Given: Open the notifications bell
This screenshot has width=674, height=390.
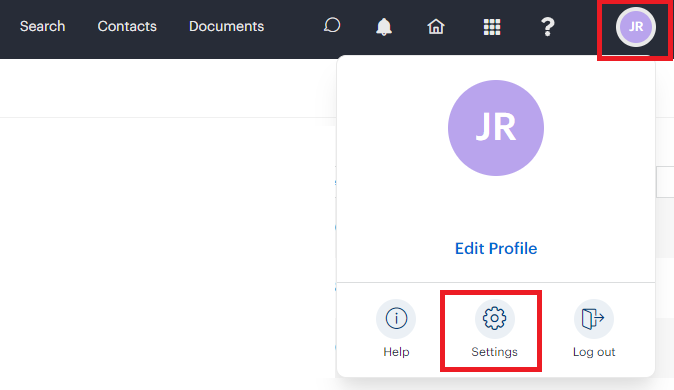Looking at the screenshot, I should pos(384,27).
